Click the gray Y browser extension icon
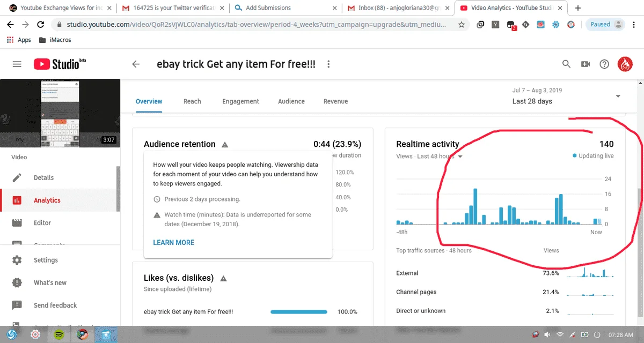Viewport: 644px width, 343px height. coord(496,25)
